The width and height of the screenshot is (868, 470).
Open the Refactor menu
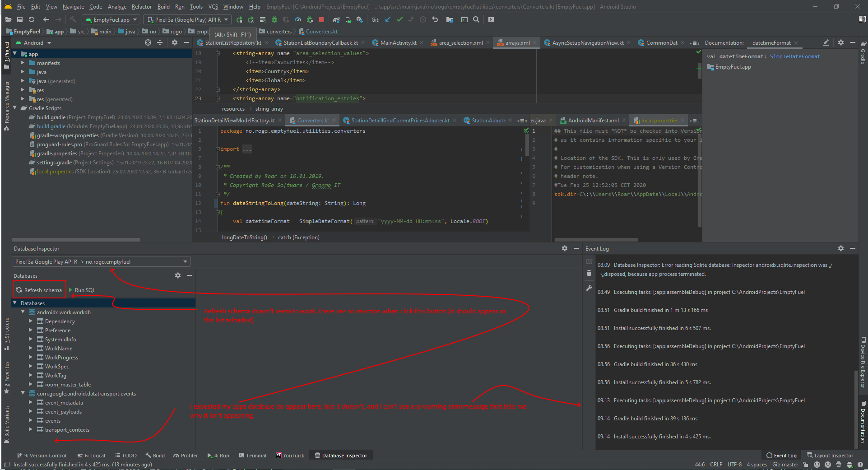141,7
